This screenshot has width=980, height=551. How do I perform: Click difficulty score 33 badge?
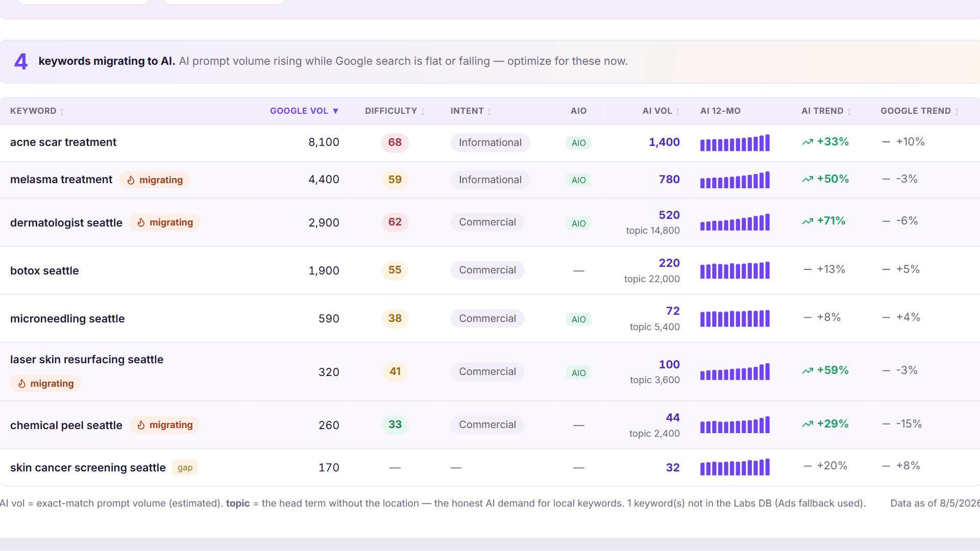395,425
